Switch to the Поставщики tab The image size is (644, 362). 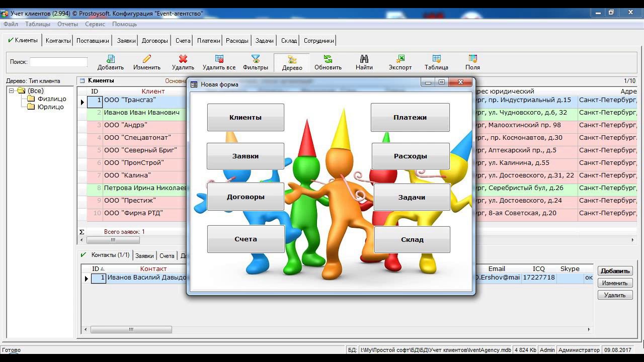pyautogui.click(x=93, y=41)
